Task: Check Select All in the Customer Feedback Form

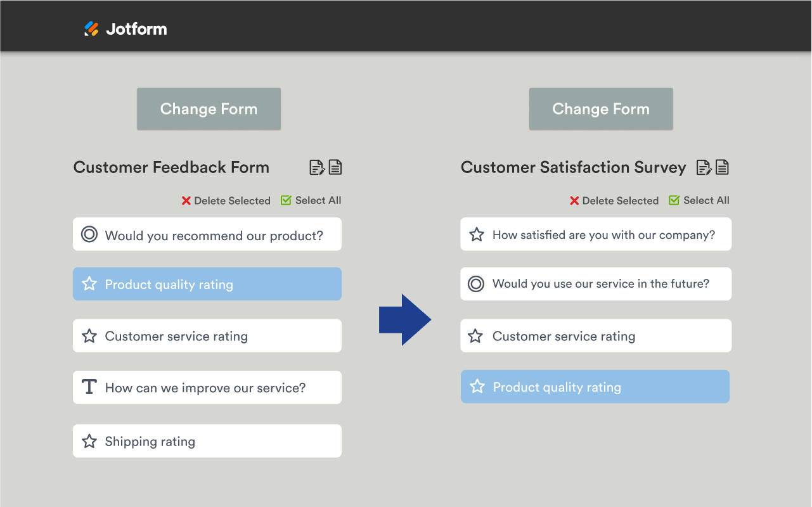Action: pos(311,200)
